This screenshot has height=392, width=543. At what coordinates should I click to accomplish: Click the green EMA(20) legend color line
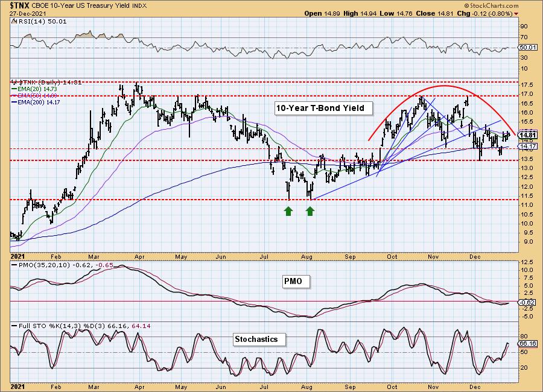[14, 89]
